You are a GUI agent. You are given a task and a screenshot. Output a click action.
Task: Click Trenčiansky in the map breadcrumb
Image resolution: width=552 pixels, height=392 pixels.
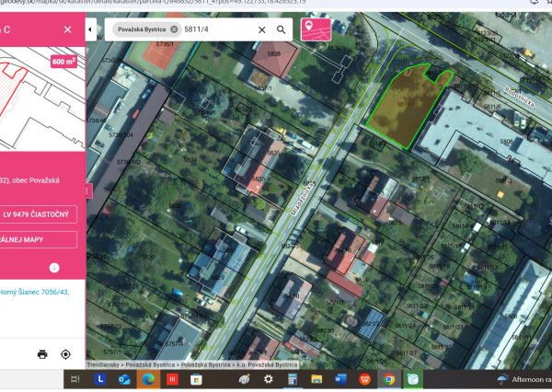pos(103,365)
